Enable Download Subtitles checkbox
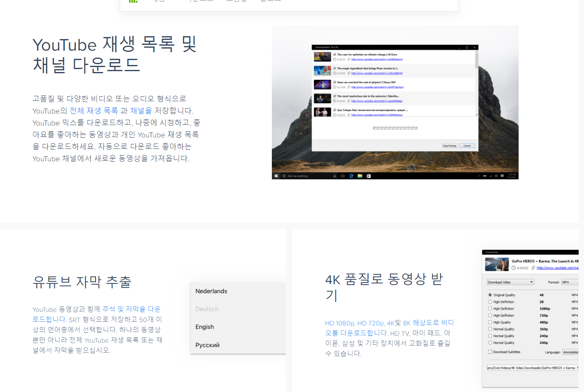The image size is (584, 392). tap(490, 352)
